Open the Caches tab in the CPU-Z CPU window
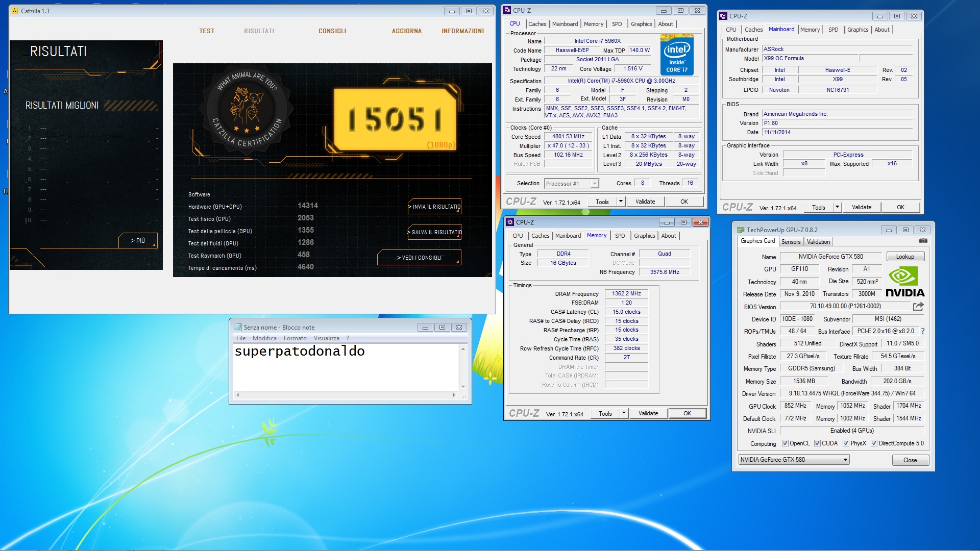The width and height of the screenshot is (980, 551). (x=537, y=24)
